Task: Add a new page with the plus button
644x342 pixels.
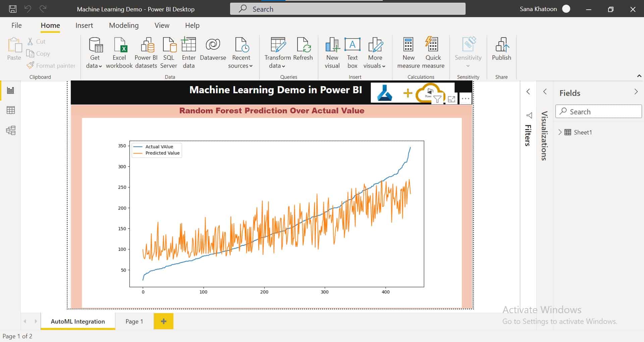Action: tap(164, 321)
